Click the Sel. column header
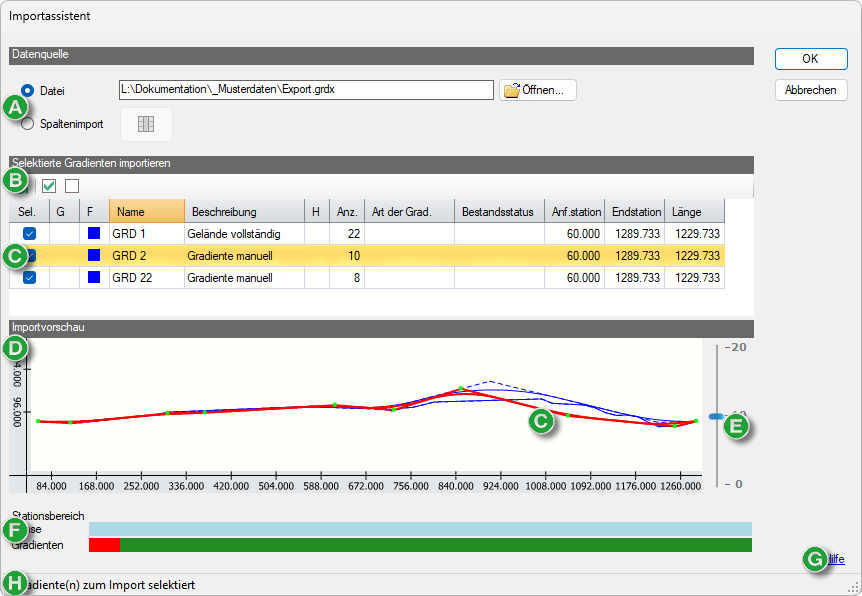Image resolution: width=862 pixels, height=596 pixels. pyautogui.click(x=29, y=212)
